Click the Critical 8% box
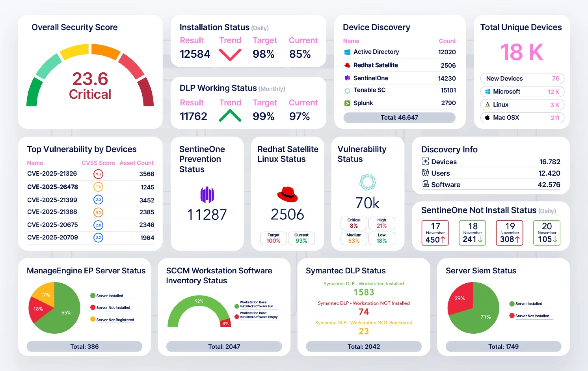The height and width of the screenshot is (371, 588). pyautogui.click(x=354, y=223)
